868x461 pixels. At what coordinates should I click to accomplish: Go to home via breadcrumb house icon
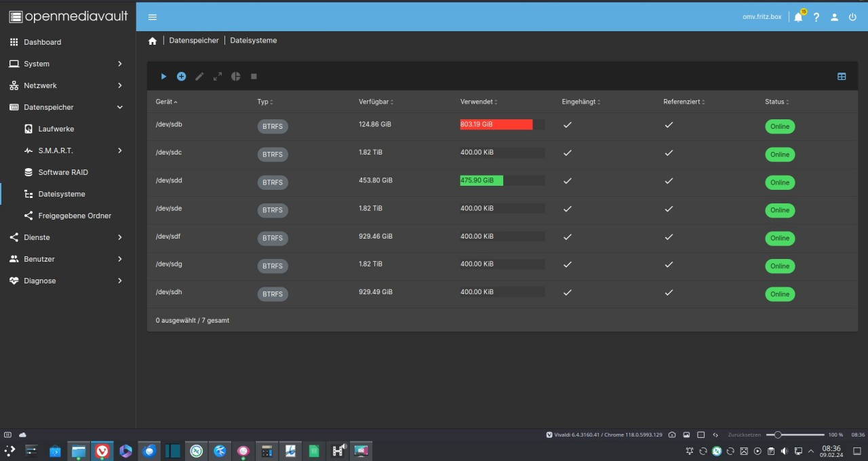point(153,41)
